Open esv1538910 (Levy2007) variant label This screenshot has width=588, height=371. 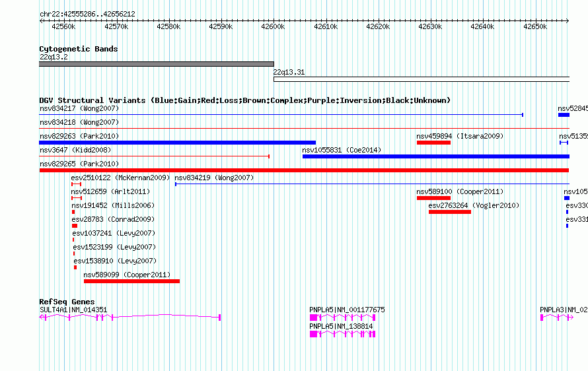click(115, 261)
